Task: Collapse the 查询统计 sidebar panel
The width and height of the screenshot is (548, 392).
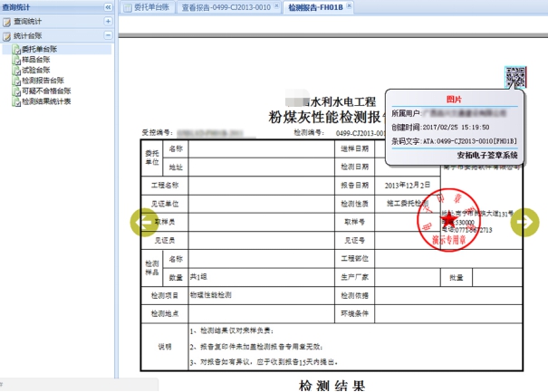Action: 108,6
